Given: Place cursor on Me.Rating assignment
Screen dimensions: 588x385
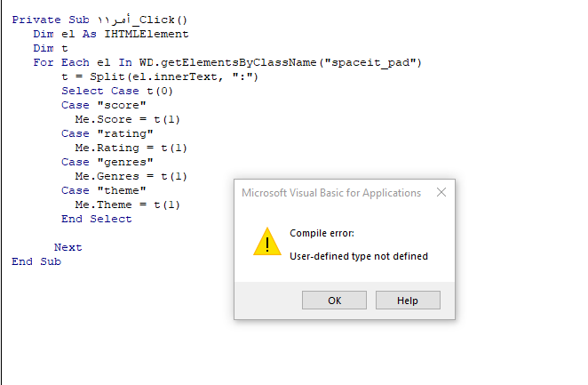Looking at the screenshot, I should 131,148.
